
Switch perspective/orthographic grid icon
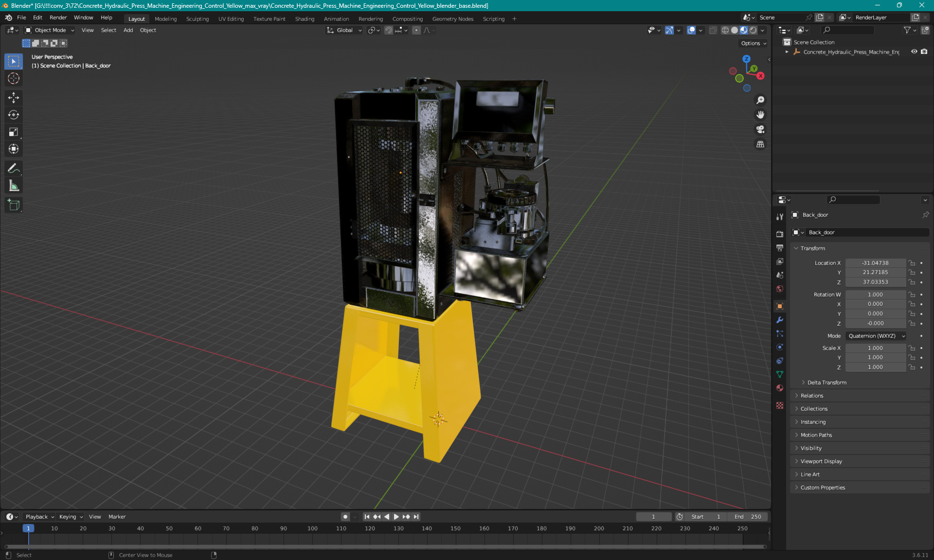click(x=760, y=144)
